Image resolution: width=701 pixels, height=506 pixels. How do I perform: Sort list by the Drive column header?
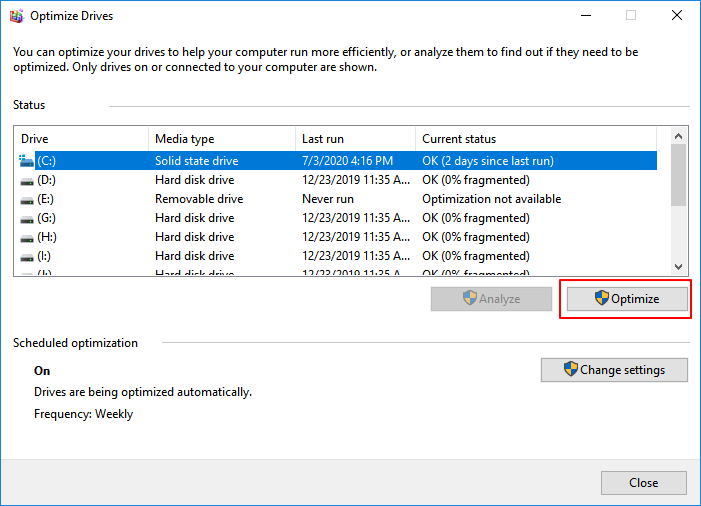point(81,139)
